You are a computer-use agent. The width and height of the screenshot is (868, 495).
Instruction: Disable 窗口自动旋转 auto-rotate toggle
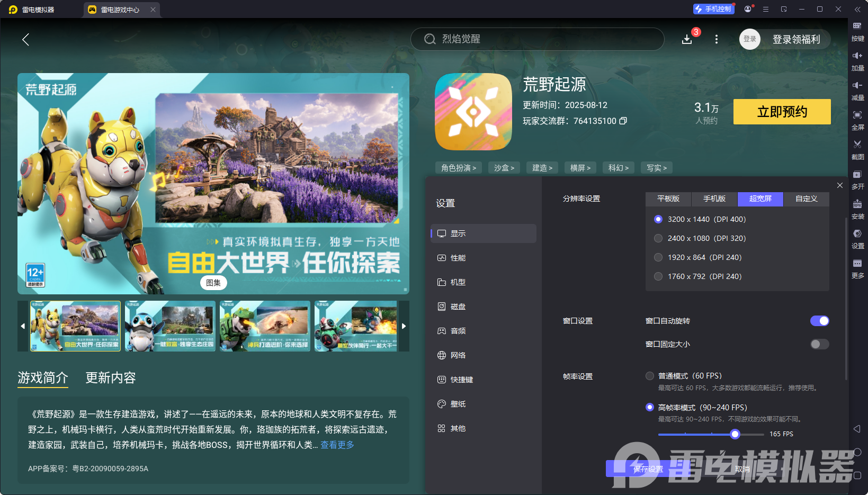point(820,321)
